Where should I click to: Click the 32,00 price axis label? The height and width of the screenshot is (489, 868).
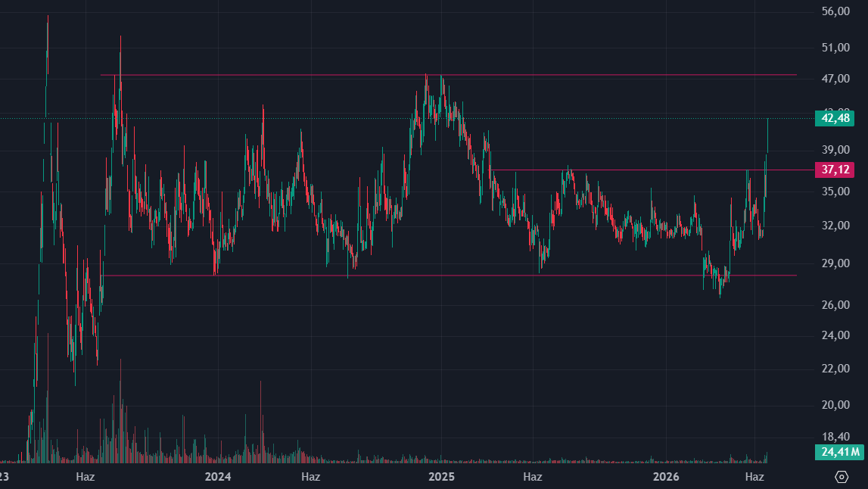point(835,226)
